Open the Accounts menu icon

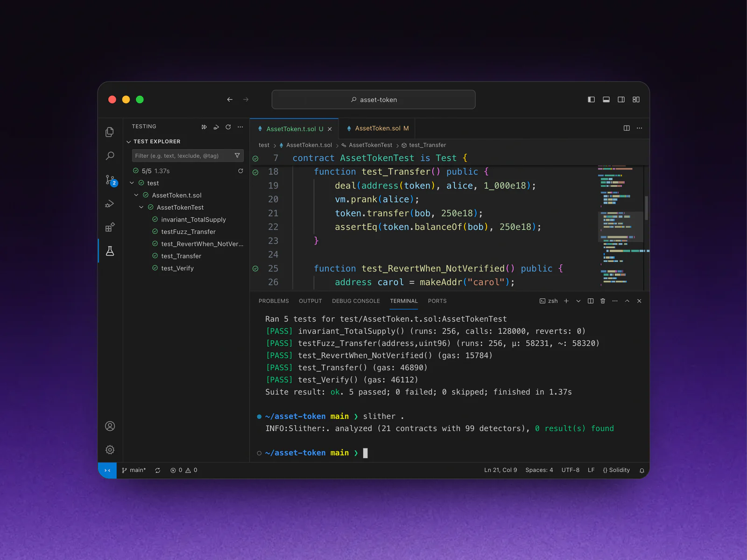pyautogui.click(x=110, y=426)
